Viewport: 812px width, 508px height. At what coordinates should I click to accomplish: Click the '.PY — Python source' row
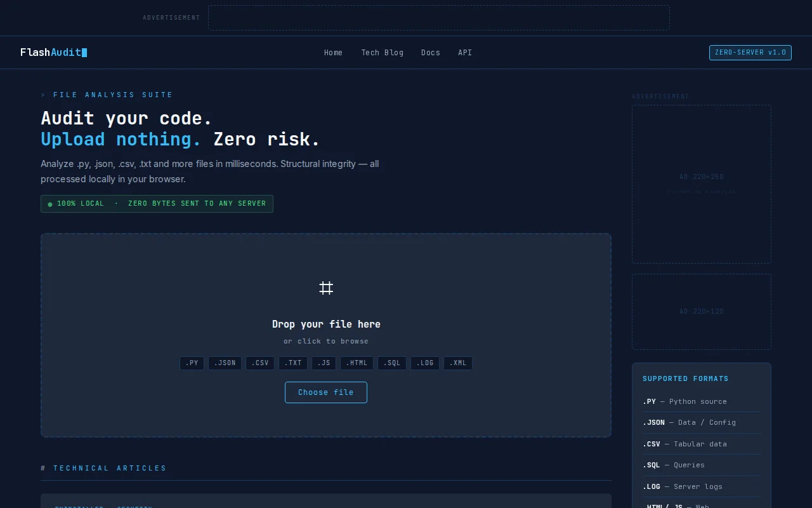pos(702,401)
